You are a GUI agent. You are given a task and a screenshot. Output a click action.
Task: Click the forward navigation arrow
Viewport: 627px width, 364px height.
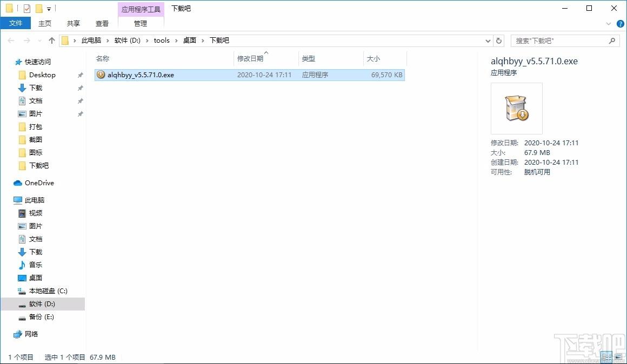(x=27, y=41)
